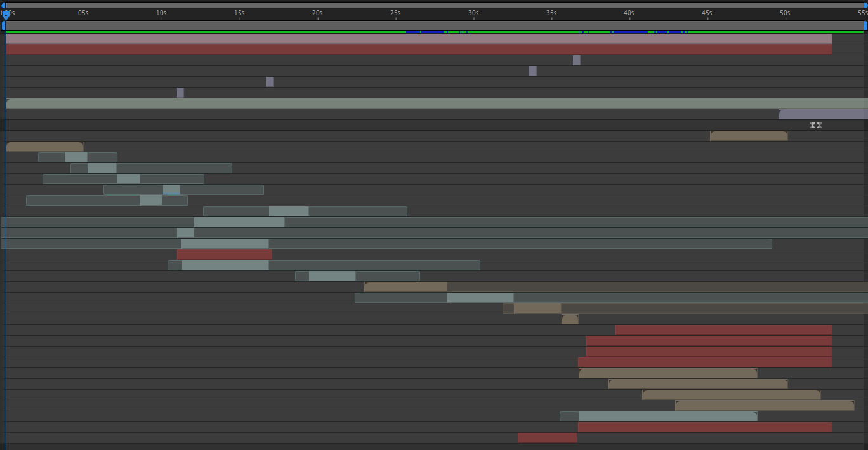Select the small purple clip near 36s
The width and height of the screenshot is (868, 450).
click(x=576, y=60)
